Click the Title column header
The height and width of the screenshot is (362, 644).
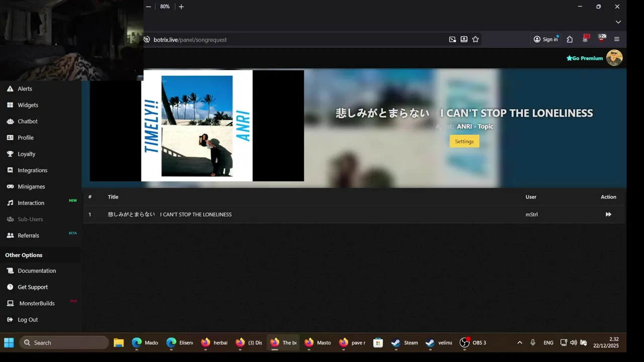113,197
